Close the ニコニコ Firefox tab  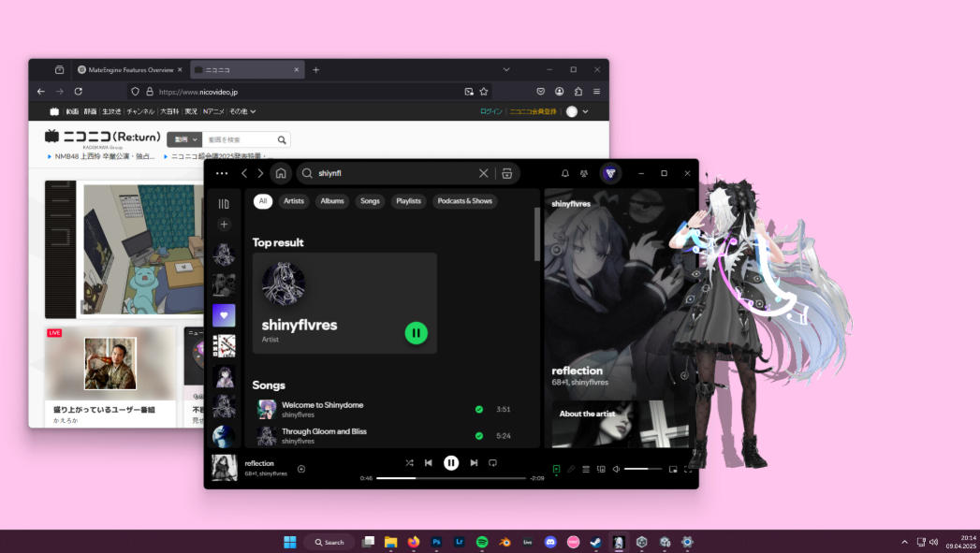297,70
